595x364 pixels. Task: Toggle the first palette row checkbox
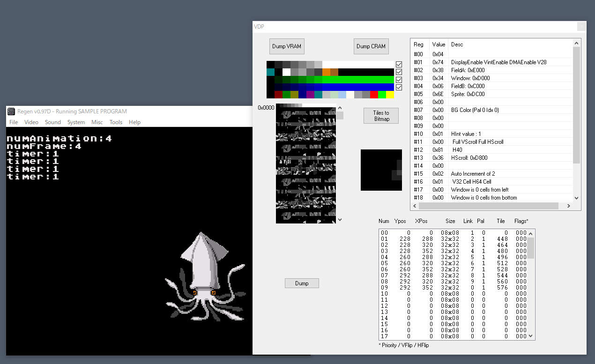coord(399,65)
